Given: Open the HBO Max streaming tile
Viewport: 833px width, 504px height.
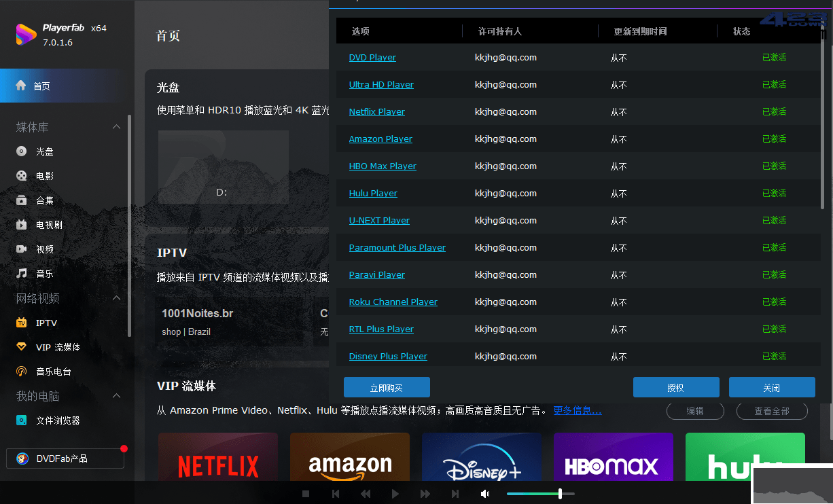Looking at the screenshot, I should click(614, 457).
